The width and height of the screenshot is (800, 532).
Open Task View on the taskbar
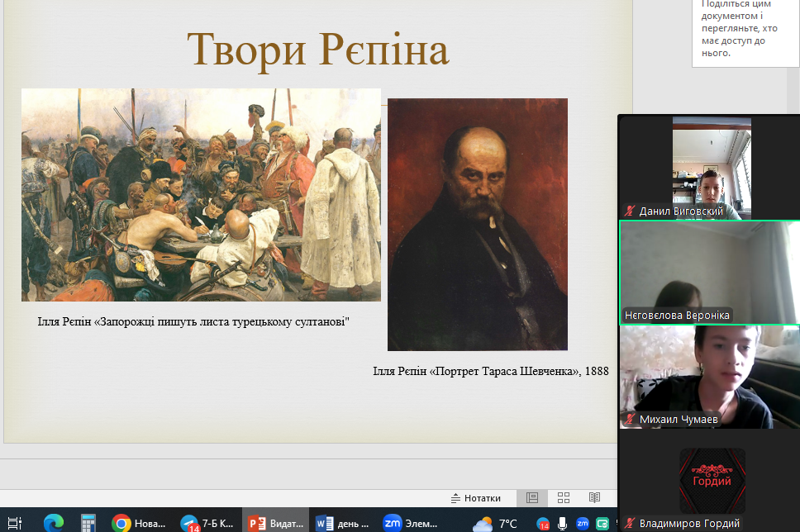pyautogui.click(x=14, y=524)
